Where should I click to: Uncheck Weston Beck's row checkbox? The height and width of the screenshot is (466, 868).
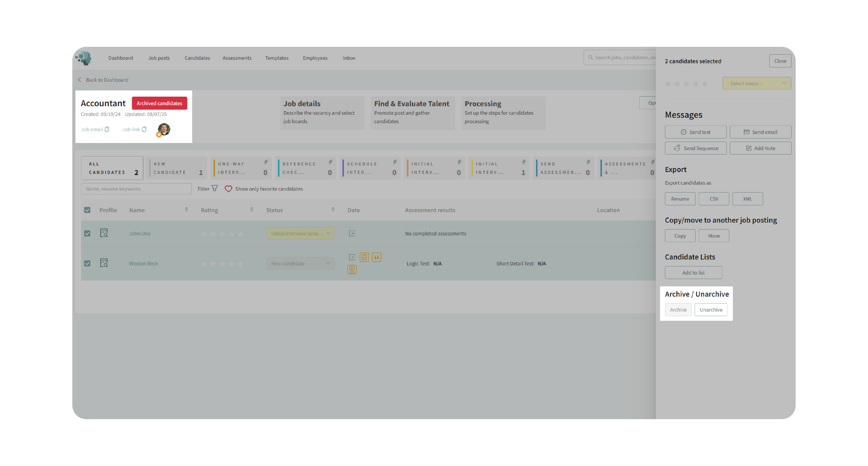point(87,263)
